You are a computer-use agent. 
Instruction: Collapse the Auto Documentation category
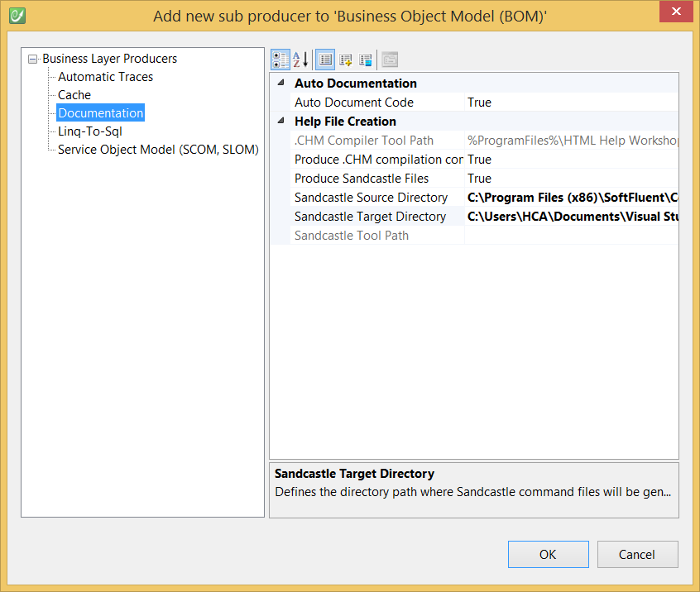[280, 84]
